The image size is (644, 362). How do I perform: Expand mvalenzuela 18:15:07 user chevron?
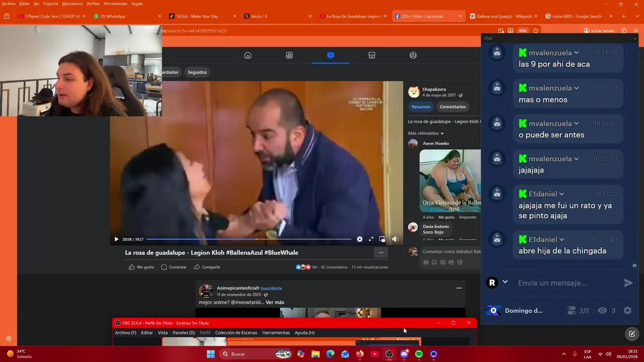point(576,123)
